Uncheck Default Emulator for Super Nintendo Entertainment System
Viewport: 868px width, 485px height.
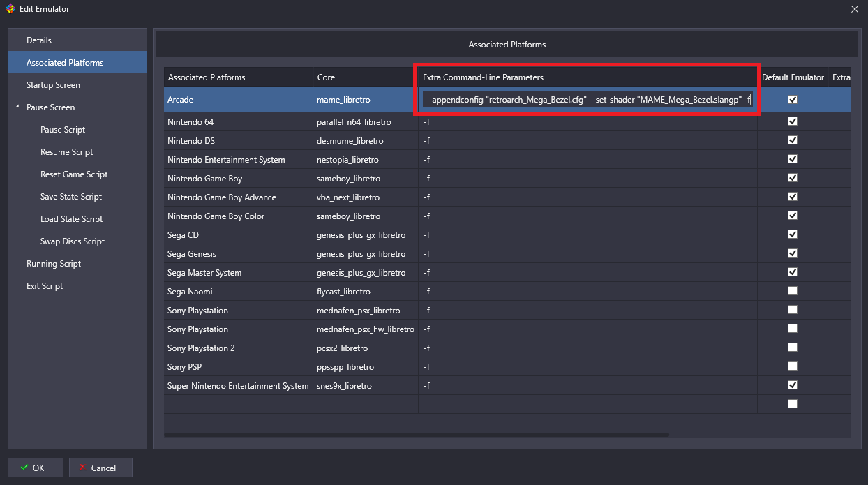tap(792, 385)
